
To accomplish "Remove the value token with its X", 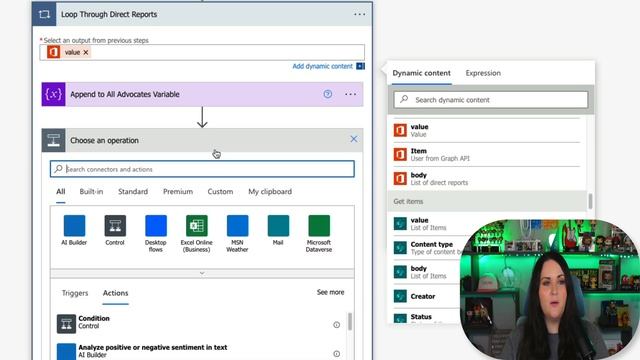I will coord(86,52).
